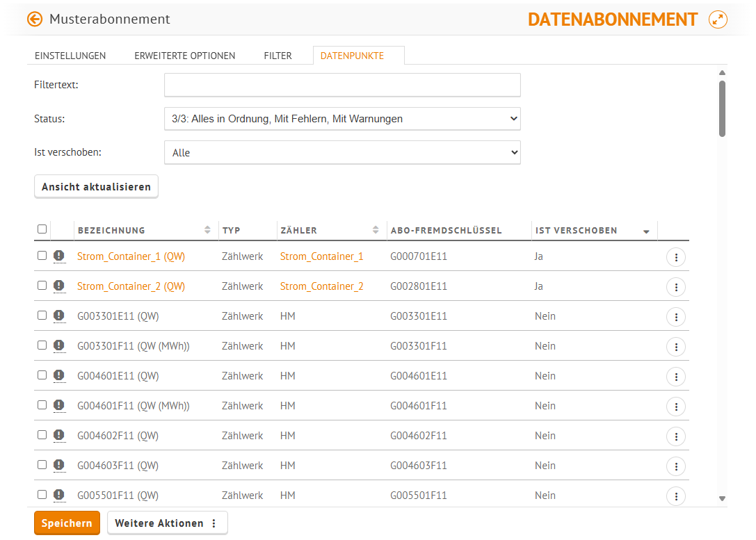Click warning status icon of Strom_Container_2 (QW)
This screenshot has height=540, width=756.
59,286
